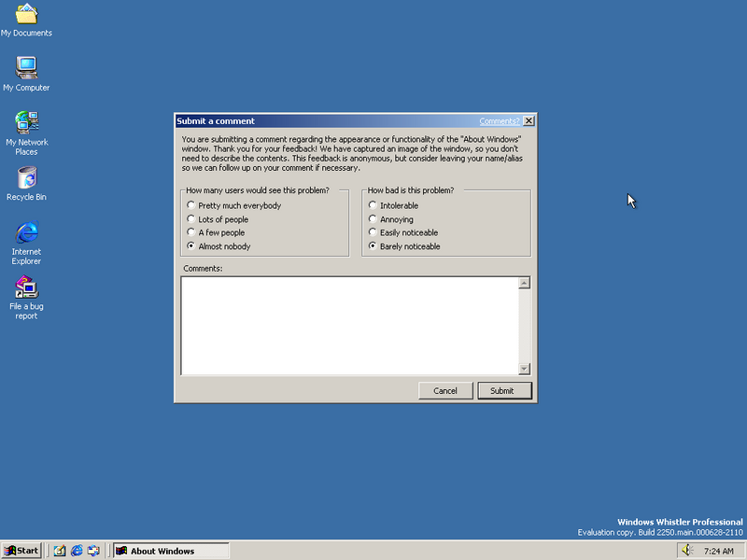This screenshot has height=560, width=747.
Task: Select the File a bug report icon
Action: tap(26, 298)
